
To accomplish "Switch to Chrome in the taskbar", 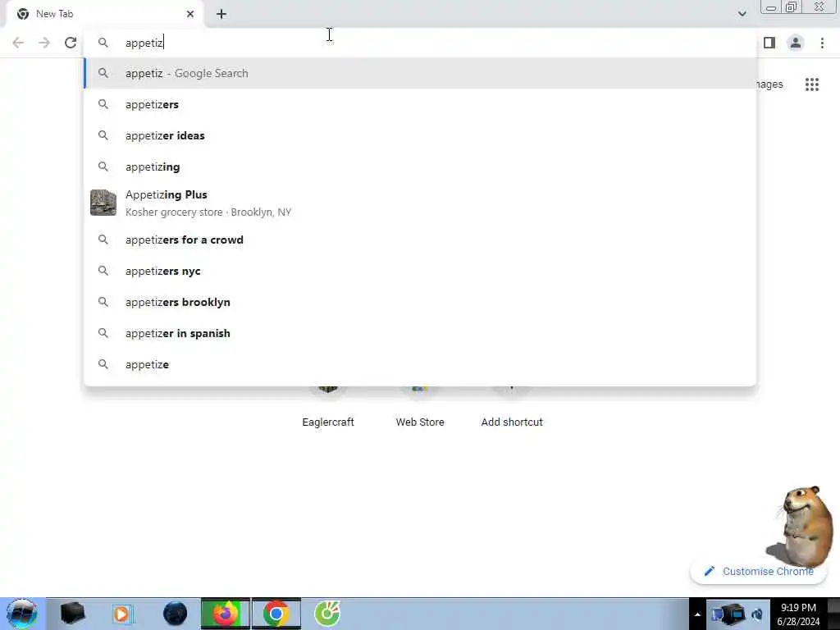I will click(276, 614).
